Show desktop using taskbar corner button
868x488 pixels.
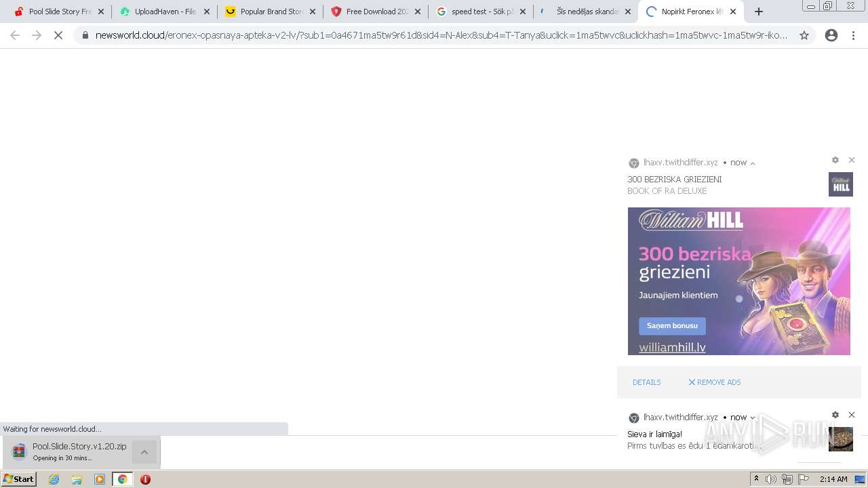(x=861, y=479)
